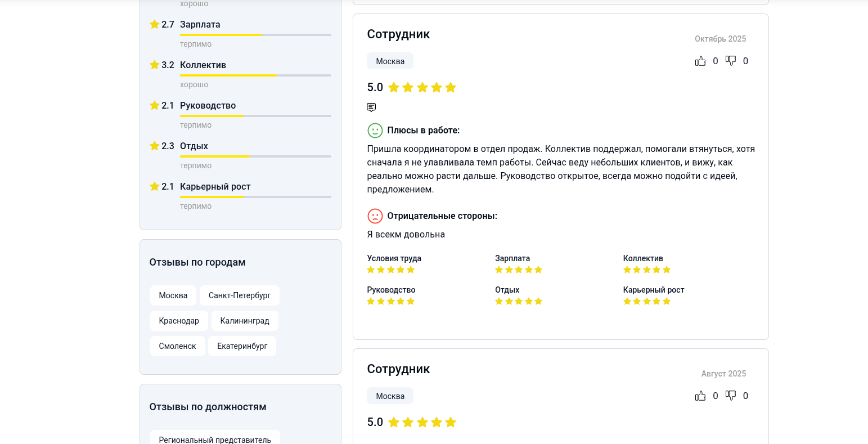868x444 pixels.
Task: Open Региональный представитель position filter
Action: pos(215,438)
